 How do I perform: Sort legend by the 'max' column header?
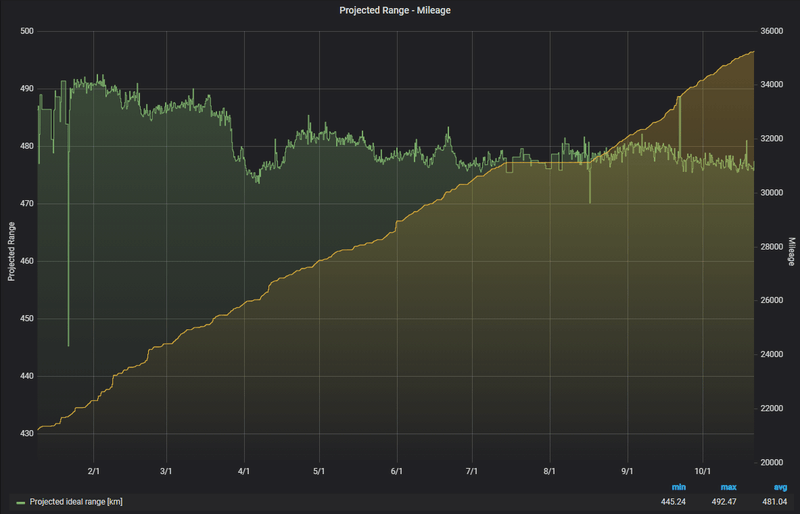(728, 487)
